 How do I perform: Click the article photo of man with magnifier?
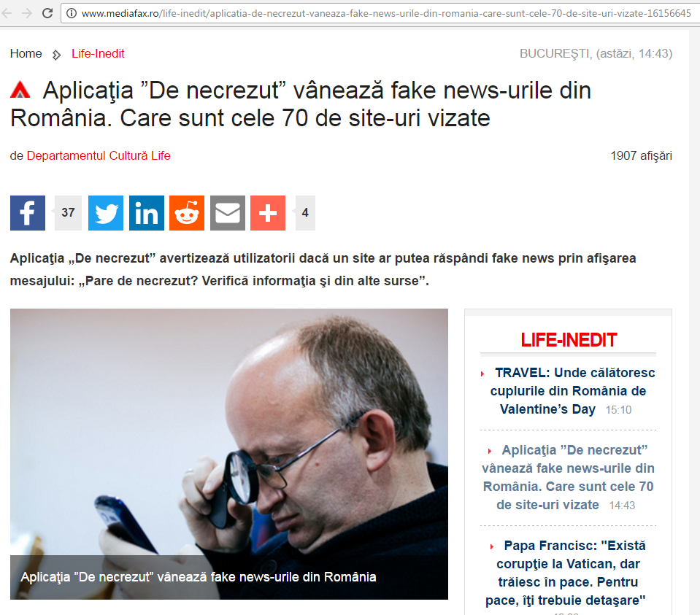(x=229, y=454)
